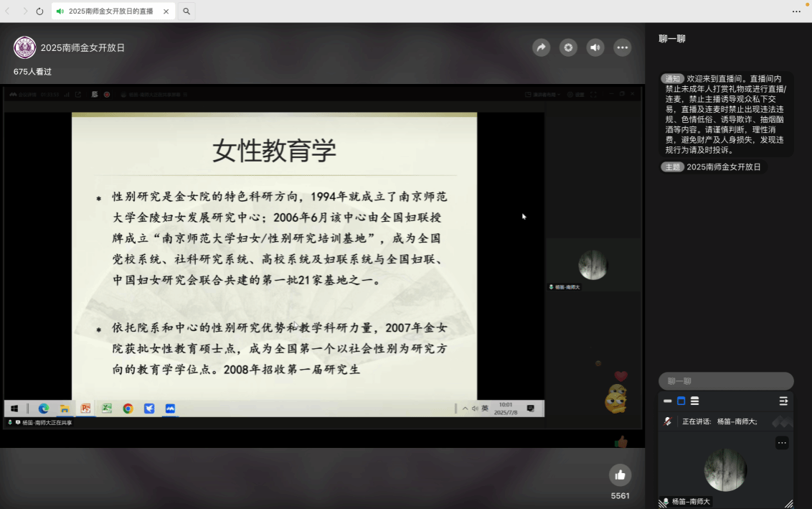Switch to the stacked list view icon

pos(694,401)
